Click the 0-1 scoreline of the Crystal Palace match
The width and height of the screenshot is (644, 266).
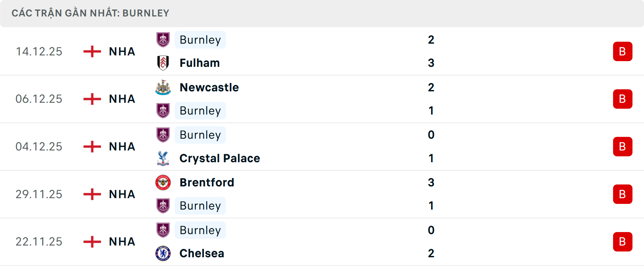tap(432, 146)
